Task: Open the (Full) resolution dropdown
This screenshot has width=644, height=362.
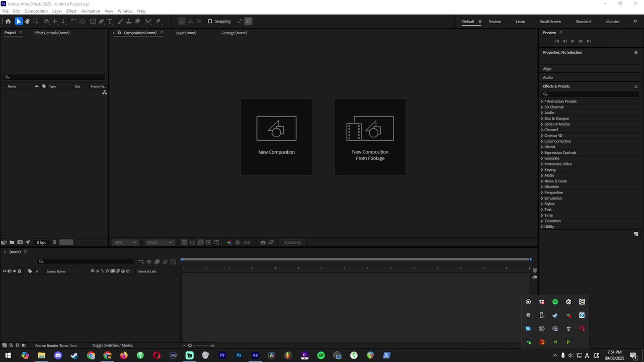Action: point(159,242)
